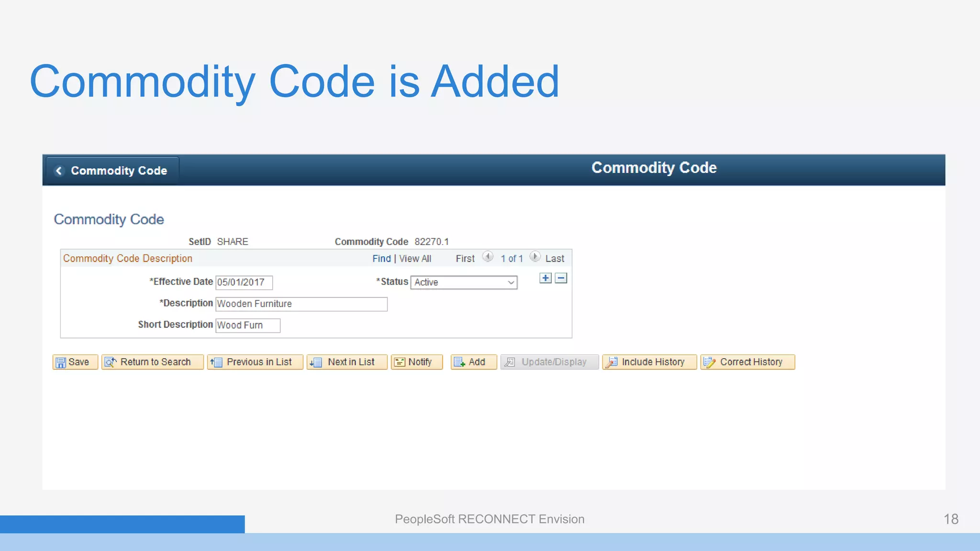This screenshot has width=980, height=551.
Task: Click the Last navigation link
Action: point(555,259)
